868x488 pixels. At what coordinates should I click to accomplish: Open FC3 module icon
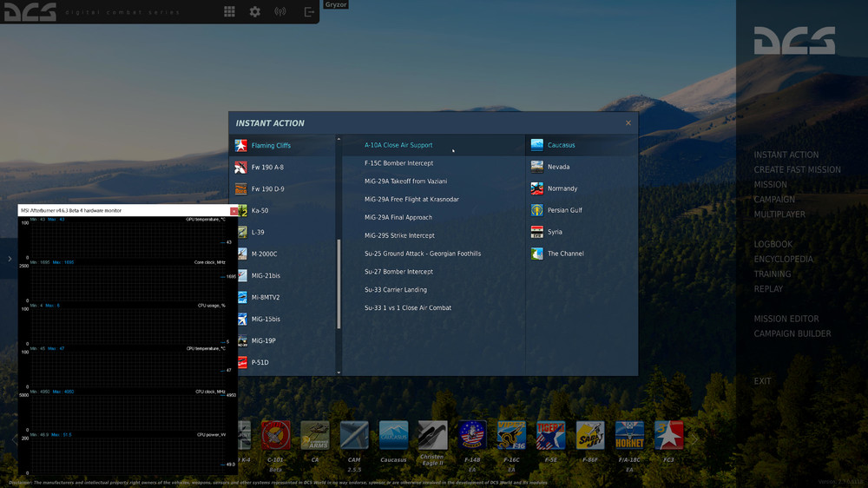[x=668, y=435]
